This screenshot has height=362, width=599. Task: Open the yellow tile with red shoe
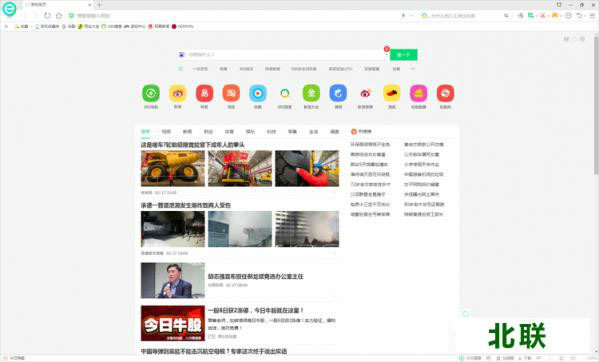(x=392, y=93)
